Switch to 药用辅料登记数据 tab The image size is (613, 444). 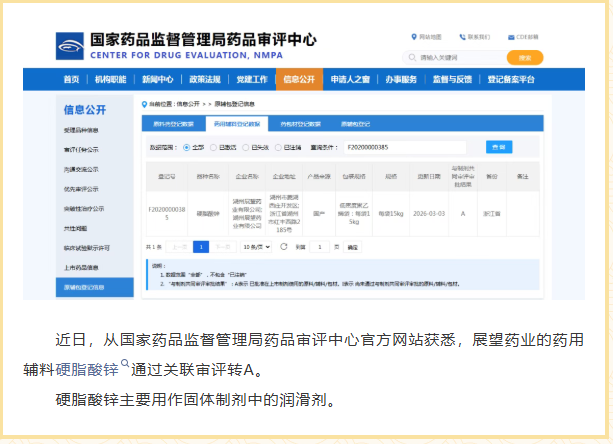(236, 124)
